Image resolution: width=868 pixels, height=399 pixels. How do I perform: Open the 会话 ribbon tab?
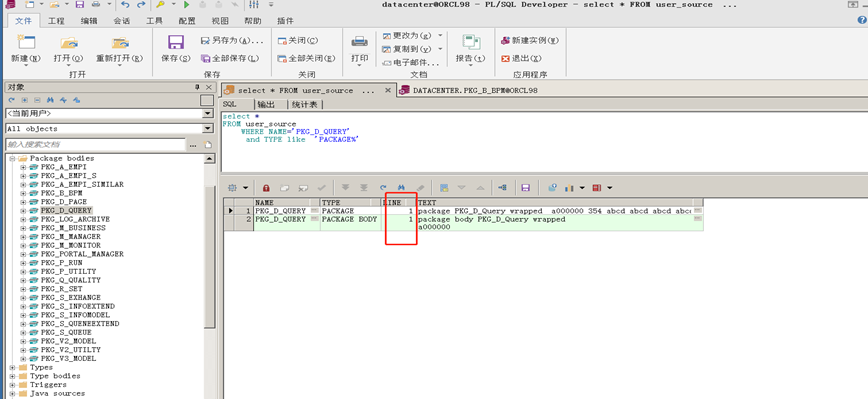tap(122, 21)
